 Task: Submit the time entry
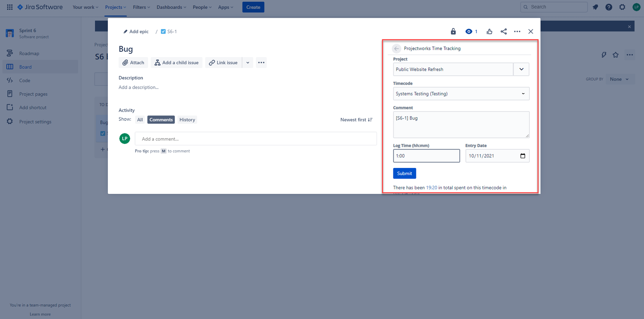tap(405, 173)
